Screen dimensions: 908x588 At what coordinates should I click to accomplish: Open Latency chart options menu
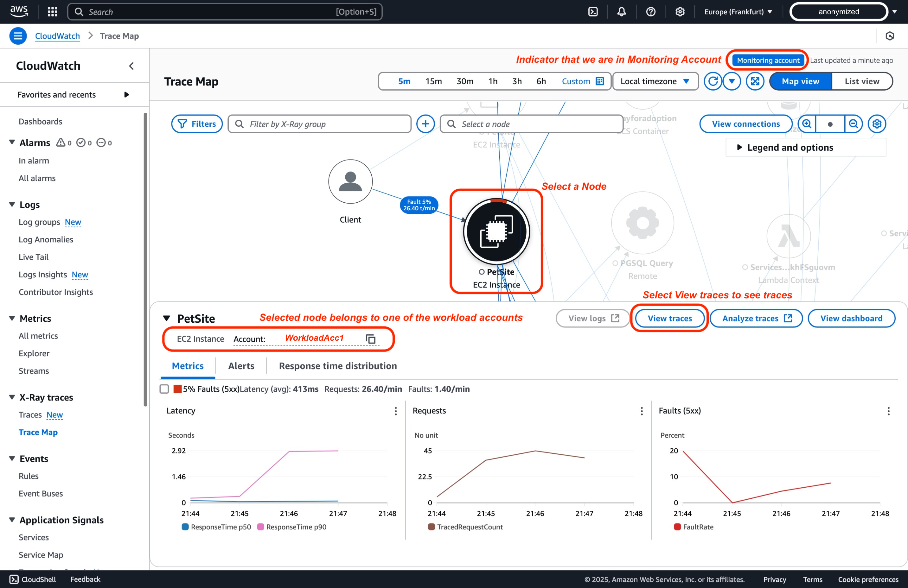(x=396, y=411)
